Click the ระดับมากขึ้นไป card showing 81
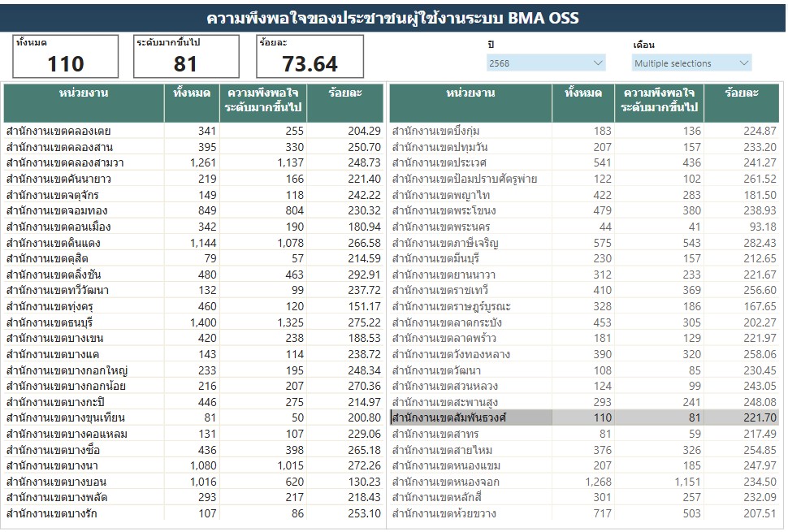788x532 pixels. [x=186, y=56]
